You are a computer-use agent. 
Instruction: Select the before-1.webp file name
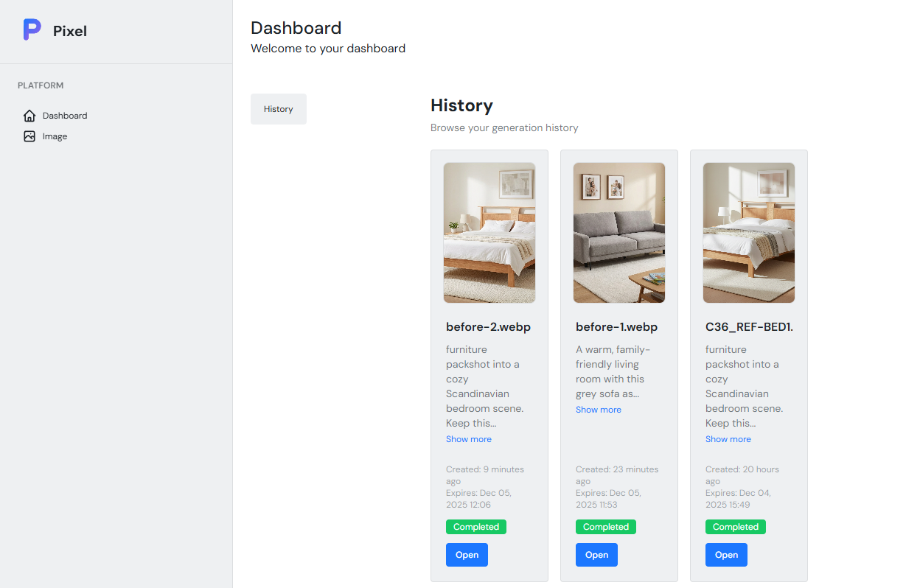pos(617,326)
